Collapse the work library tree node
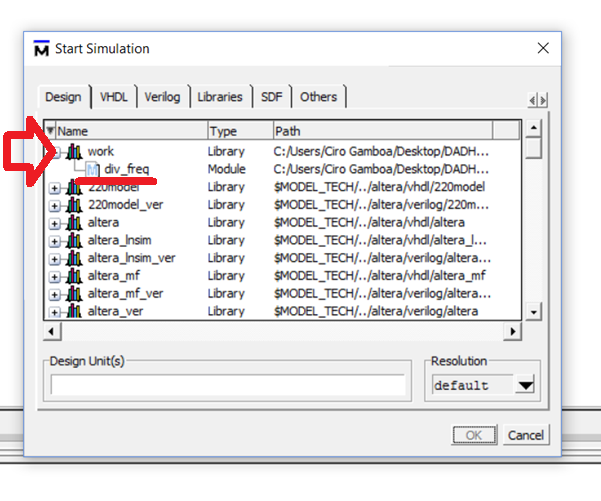 (x=56, y=151)
